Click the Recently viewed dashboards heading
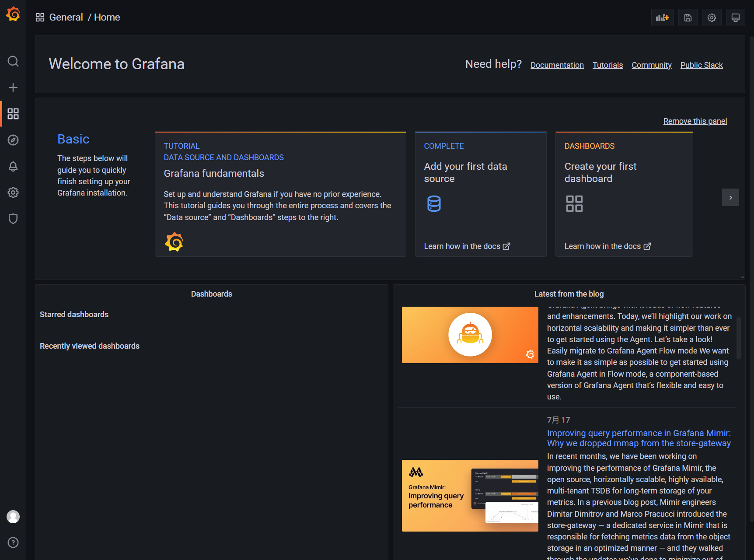This screenshot has width=754, height=560. (90, 346)
